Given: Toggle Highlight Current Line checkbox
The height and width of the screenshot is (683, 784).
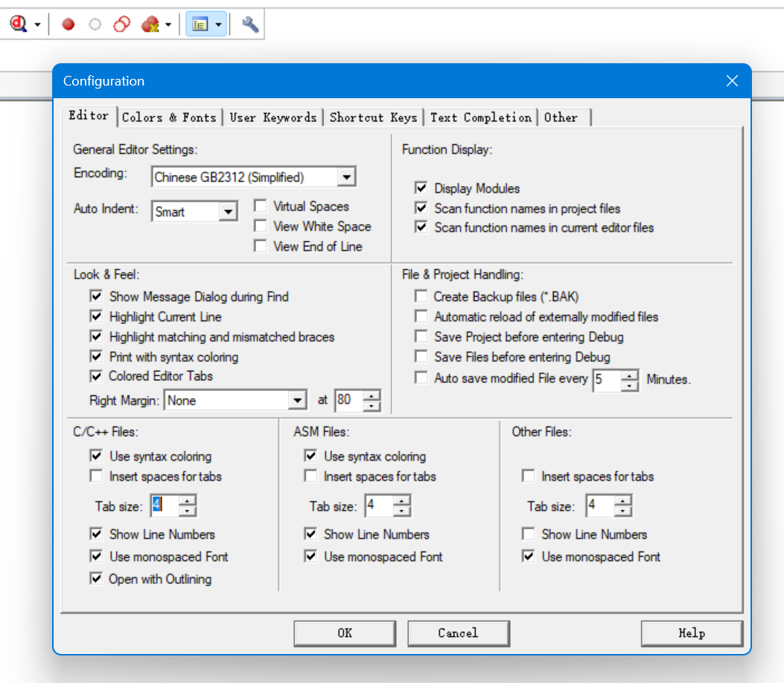Looking at the screenshot, I should pyautogui.click(x=96, y=316).
